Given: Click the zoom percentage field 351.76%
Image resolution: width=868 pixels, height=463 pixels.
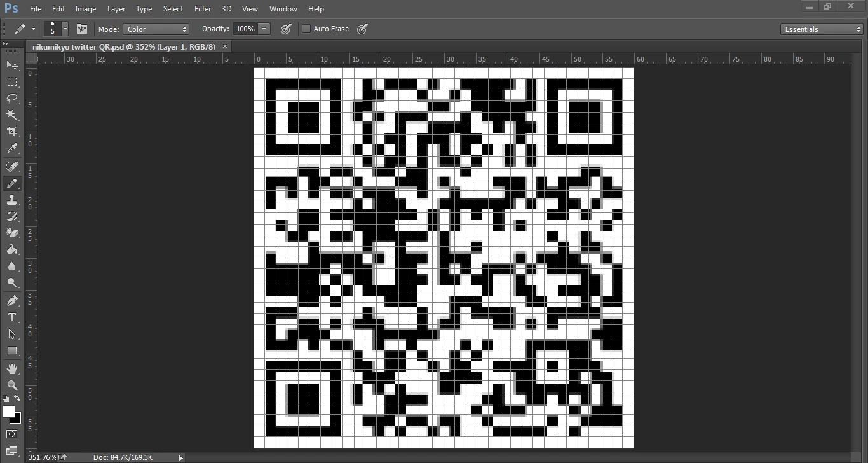Looking at the screenshot, I should (x=42, y=457).
